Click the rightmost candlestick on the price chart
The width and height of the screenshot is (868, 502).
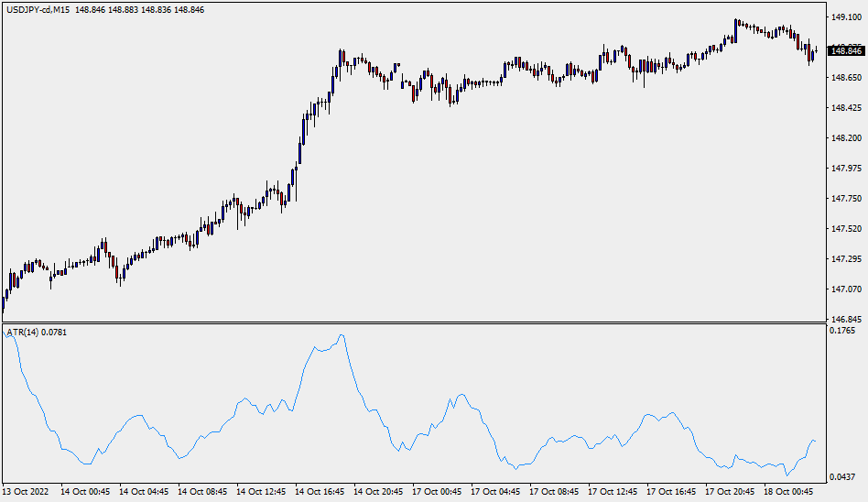[815, 51]
